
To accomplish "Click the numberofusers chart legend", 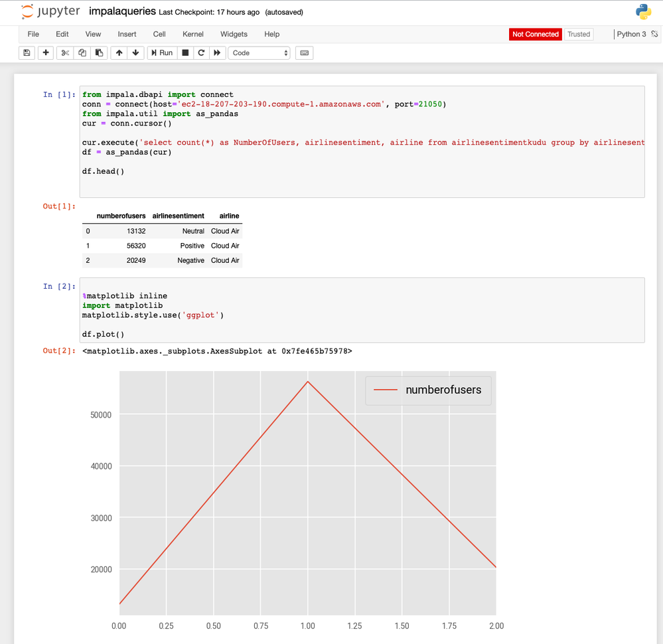I will click(428, 390).
